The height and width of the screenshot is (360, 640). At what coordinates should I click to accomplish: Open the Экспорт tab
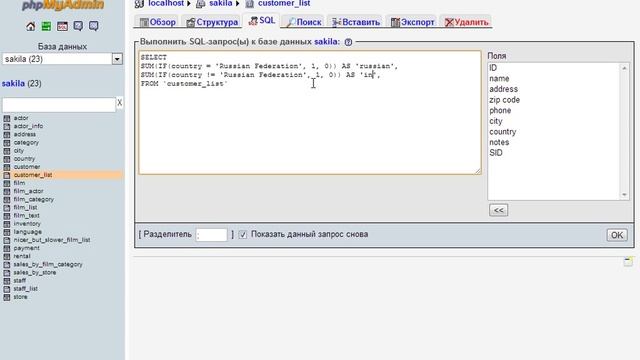pos(413,22)
